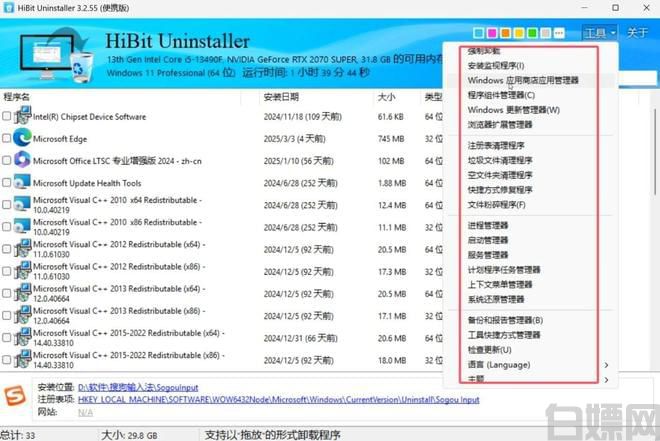Expand the 语言 (Language) submenu arrow

click(x=606, y=365)
